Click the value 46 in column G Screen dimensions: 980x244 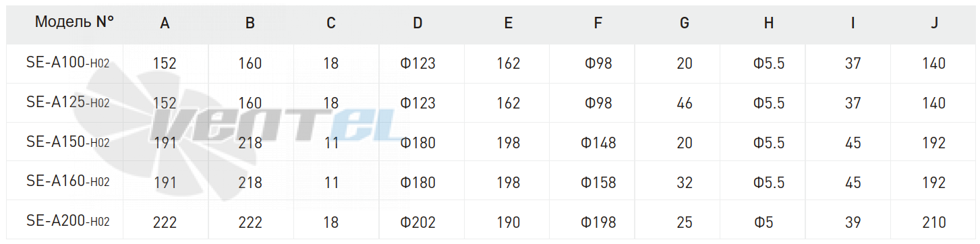[684, 104]
